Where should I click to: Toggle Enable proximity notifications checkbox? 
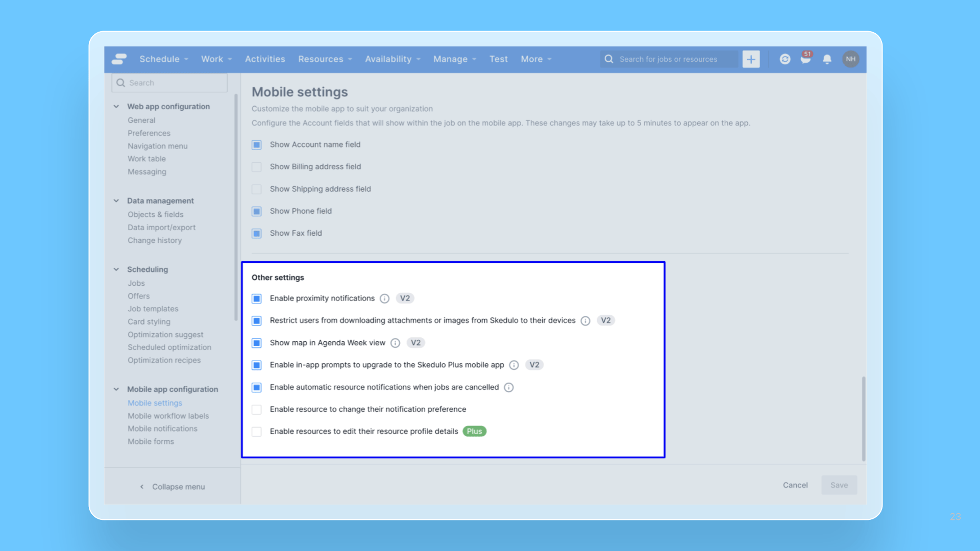pyautogui.click(x=257, y=298)
